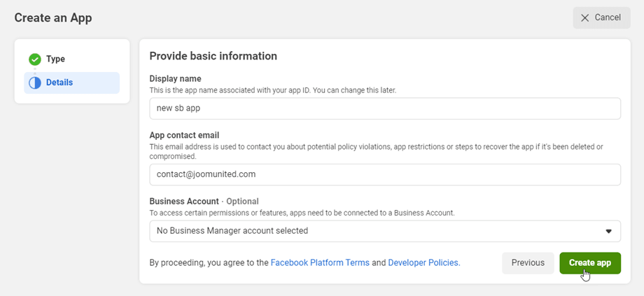This screenshot has height=296, width=644.
Task: Focus the App contact email field
Action: 385,175
